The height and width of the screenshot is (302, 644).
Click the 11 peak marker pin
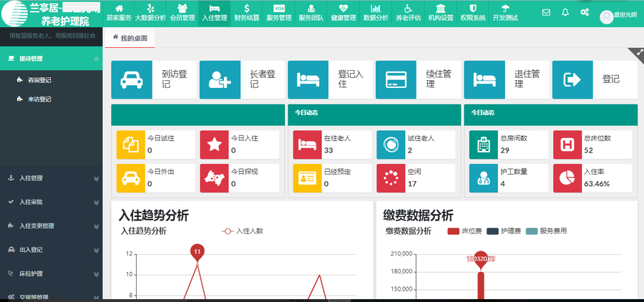pos(197,253)
